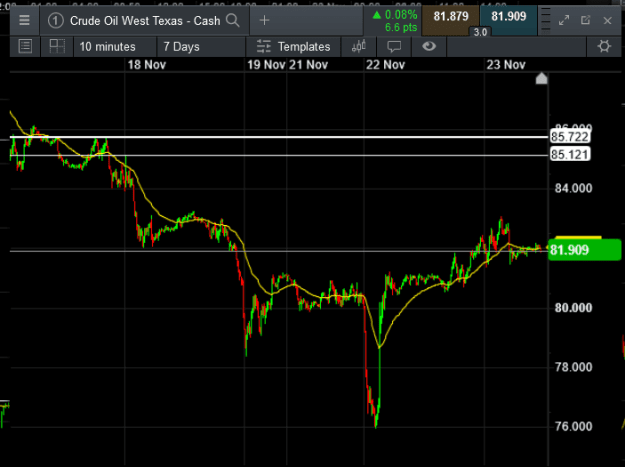Expand chart to full screen

(x=564, y=20)
